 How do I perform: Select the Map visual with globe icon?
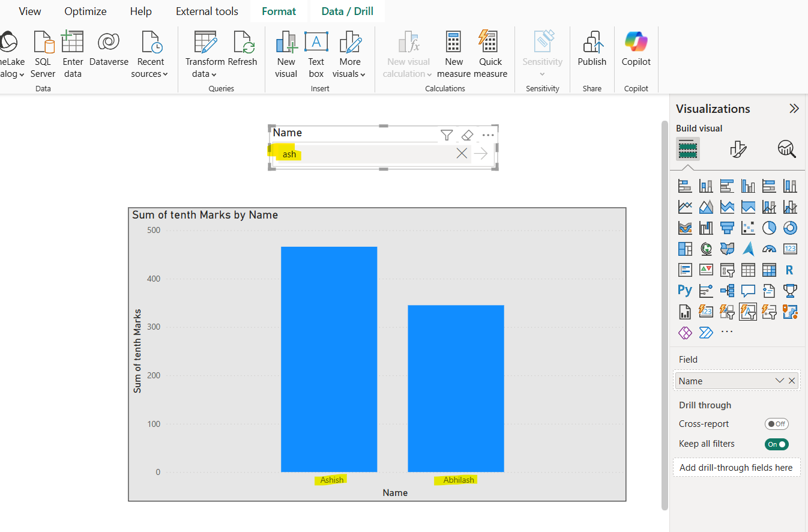tap(706, 249)
